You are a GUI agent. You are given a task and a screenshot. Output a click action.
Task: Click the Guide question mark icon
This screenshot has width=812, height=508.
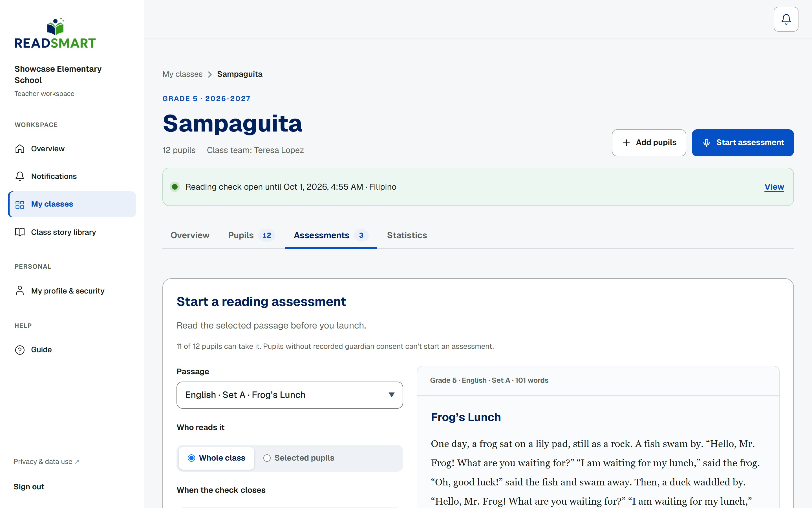coord(20,350)
